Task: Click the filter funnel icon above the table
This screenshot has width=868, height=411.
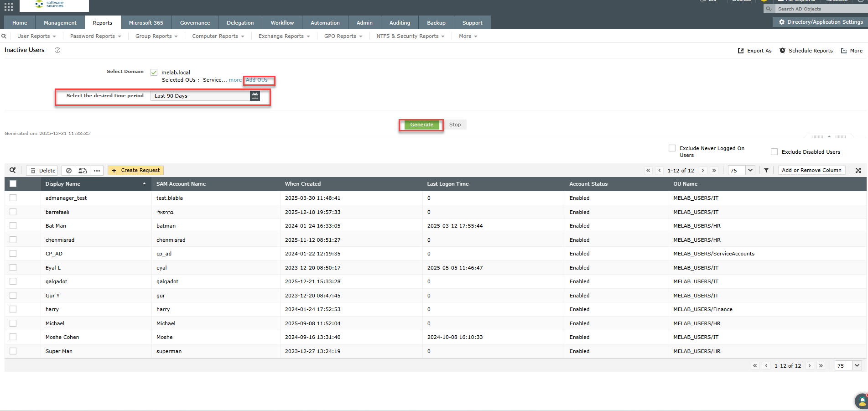Action: point(766,170)
